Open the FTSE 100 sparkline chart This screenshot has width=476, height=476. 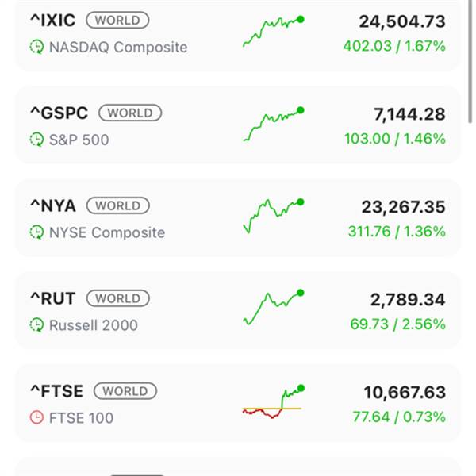coord(273,402)
